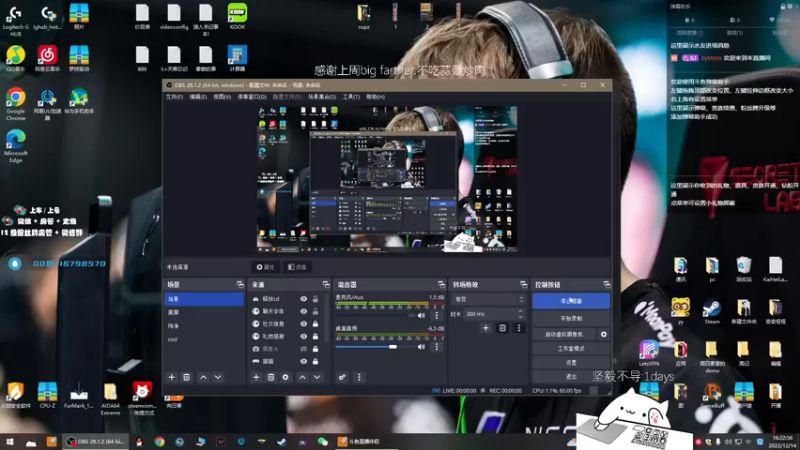800x450 pixels.
Task: Move the source down with the 来源 panel down arrow
Action: [317, 377]
